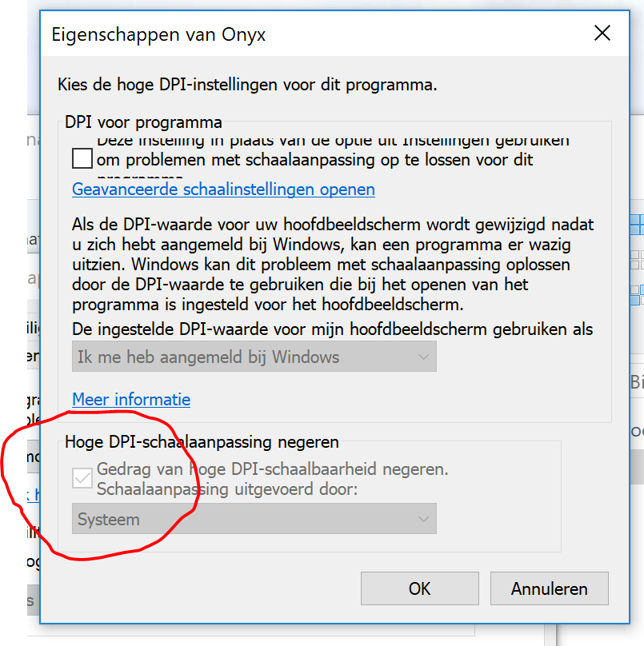Screen dimensions: 644x646
Task: Open the 'Ik me heb aangemeld bij Windows' dropdown
Action: (x=254, y=357)
